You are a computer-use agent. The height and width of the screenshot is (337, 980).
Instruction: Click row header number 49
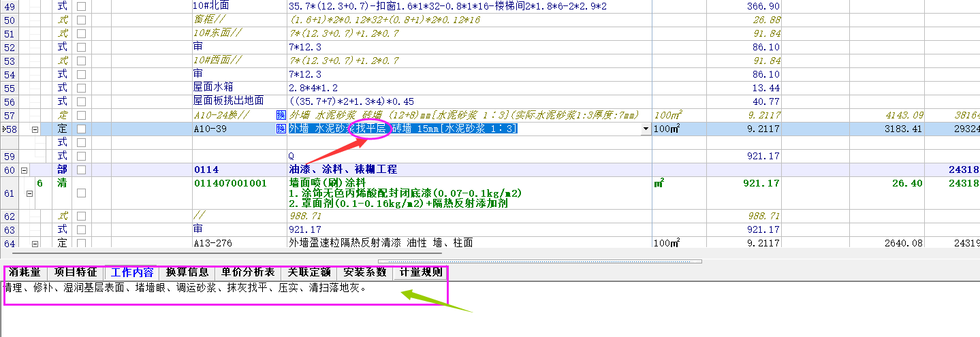[x=9, y=6]
